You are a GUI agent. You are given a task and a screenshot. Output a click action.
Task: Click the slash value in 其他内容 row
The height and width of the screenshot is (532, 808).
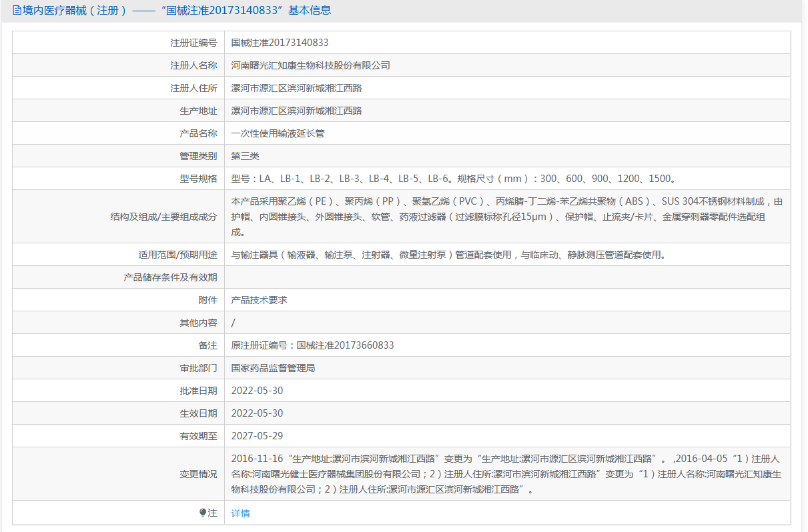(233, 323)
